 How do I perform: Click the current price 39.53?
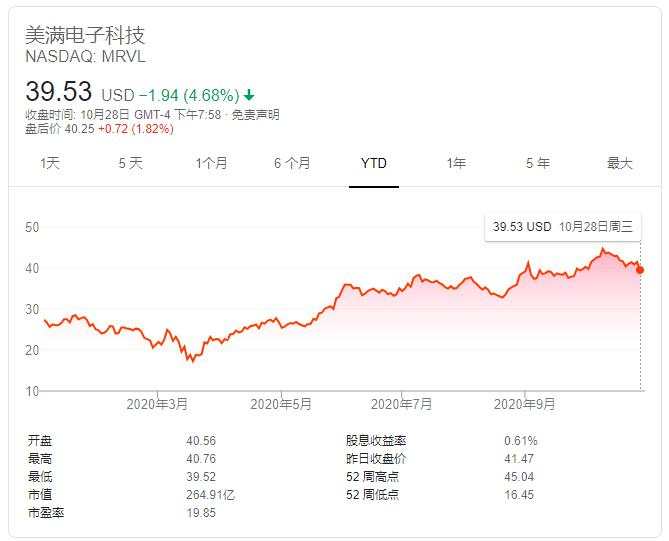click(x=58, y=91)
